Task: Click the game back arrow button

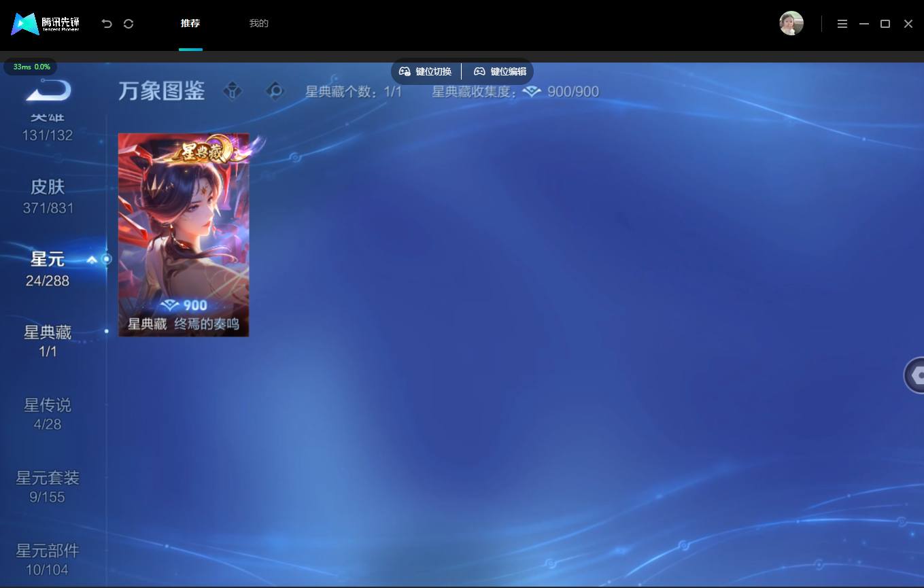Action: coord(48,90)
